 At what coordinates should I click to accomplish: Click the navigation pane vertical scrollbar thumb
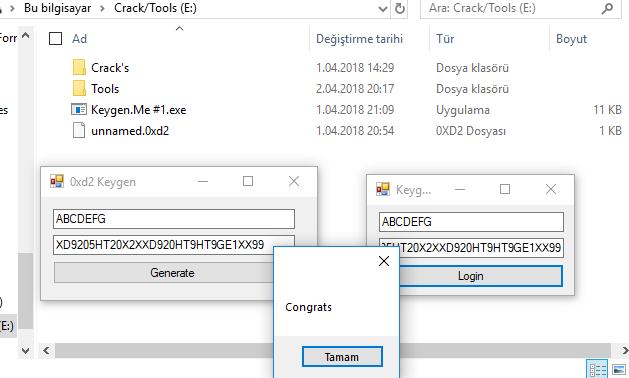coord(26,291)
